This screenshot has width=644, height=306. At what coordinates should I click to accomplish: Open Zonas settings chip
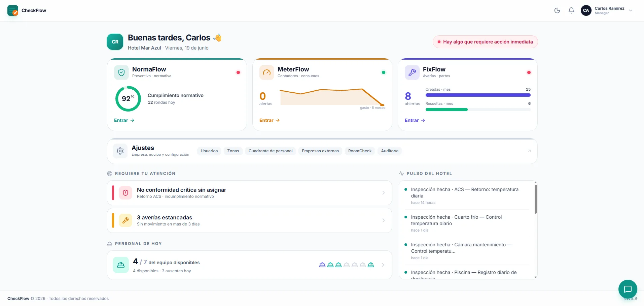point(233,151)
